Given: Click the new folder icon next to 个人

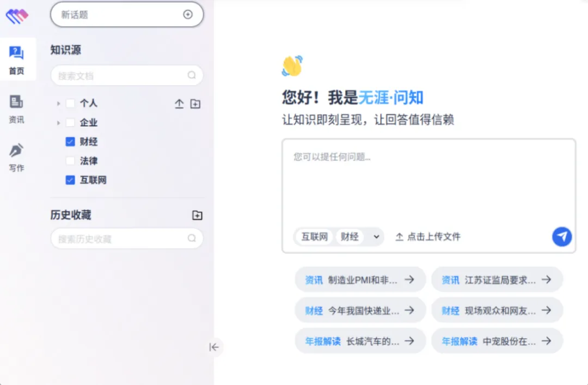Looking at the screenshot, I should [x=195, y=103].
